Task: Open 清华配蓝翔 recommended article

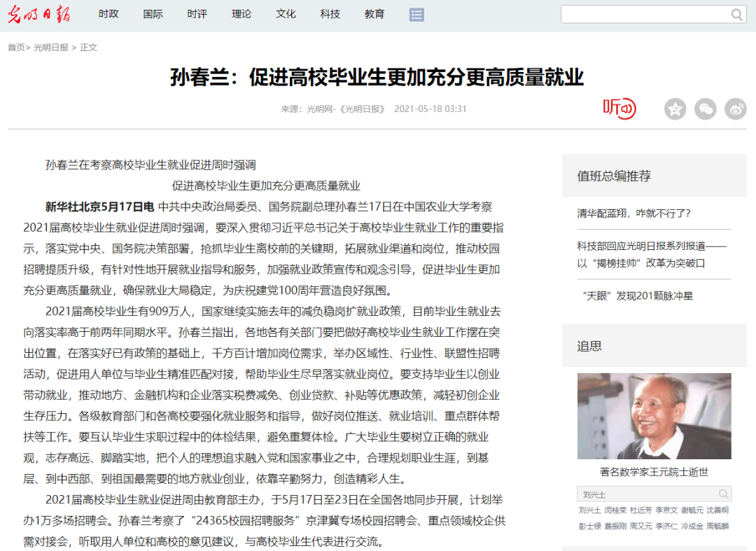Action: pos(633,214)
